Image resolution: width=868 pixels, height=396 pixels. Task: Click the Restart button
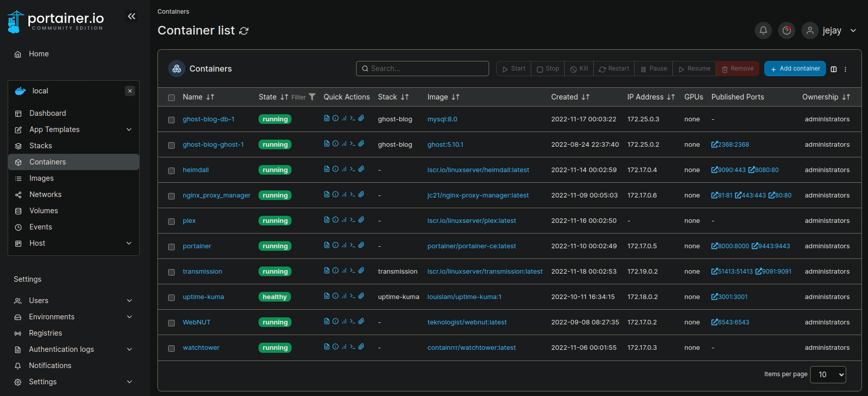pos(614,69)
